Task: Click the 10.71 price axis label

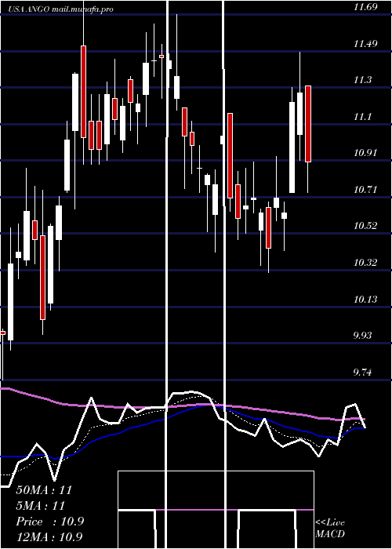Action: pos(365,190)
